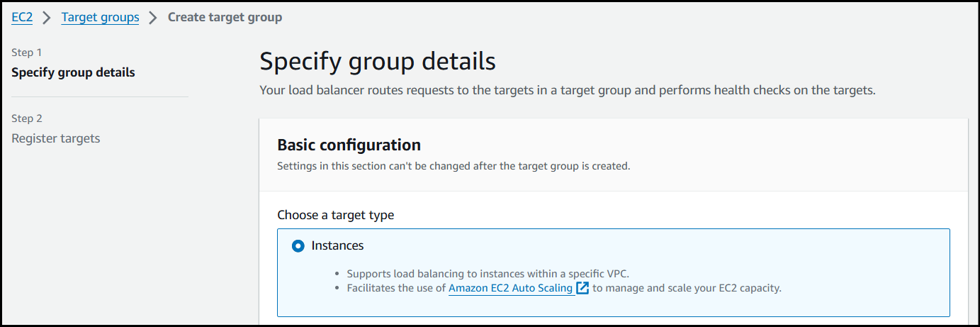Click the 'Facilitates the use of' bullet text
The height and width of the screenshot is (327, 980).
(x=395, y=288)
